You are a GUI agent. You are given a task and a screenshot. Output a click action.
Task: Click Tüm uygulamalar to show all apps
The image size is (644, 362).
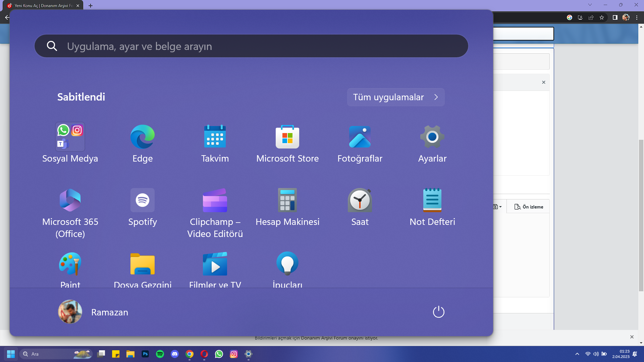click(396, 97)
